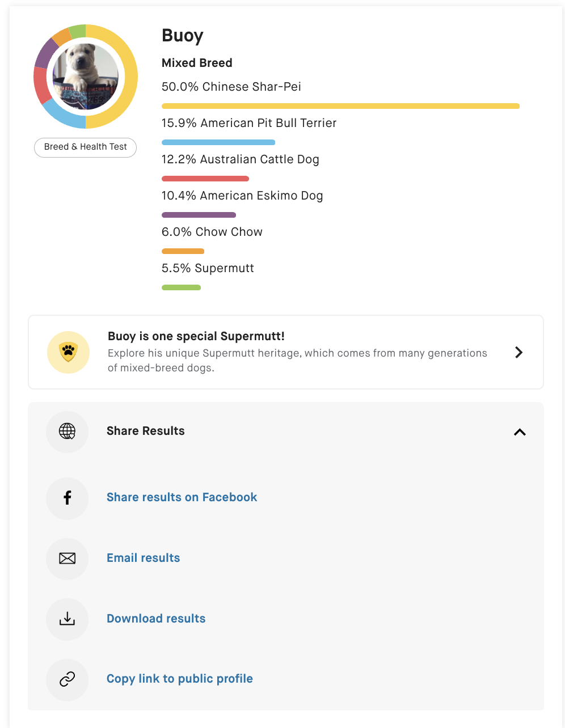Click the blue American Pit Bull Terrier bar

[x=218, y=142]
